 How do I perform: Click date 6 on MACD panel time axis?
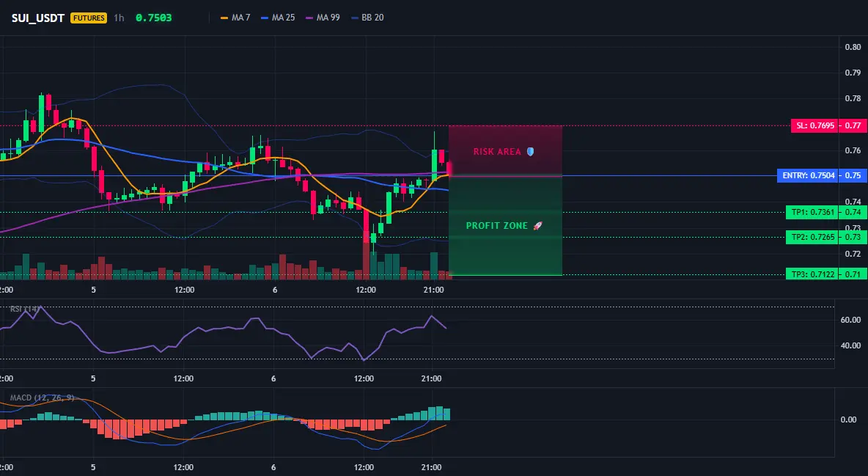click(x=273, y=467)
